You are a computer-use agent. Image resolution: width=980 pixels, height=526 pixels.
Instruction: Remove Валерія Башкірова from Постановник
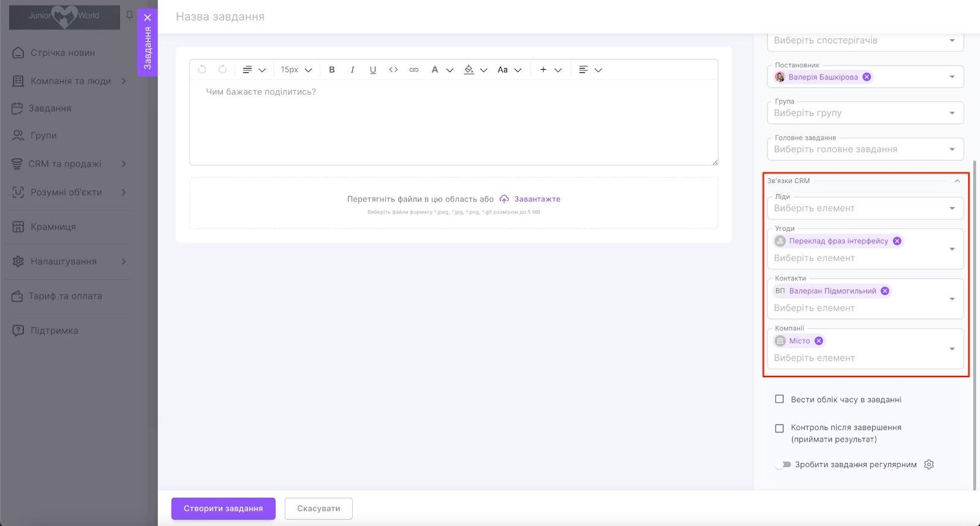[867, 77]
